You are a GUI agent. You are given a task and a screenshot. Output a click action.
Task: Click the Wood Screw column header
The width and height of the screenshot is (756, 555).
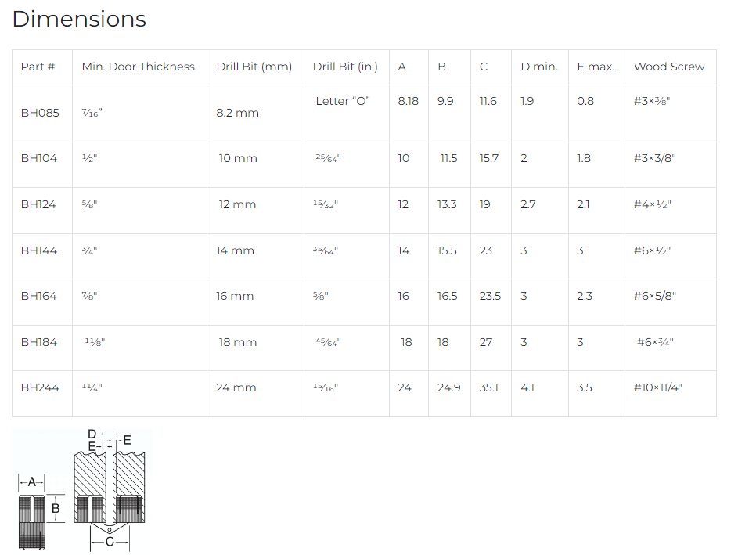(669, 67)
